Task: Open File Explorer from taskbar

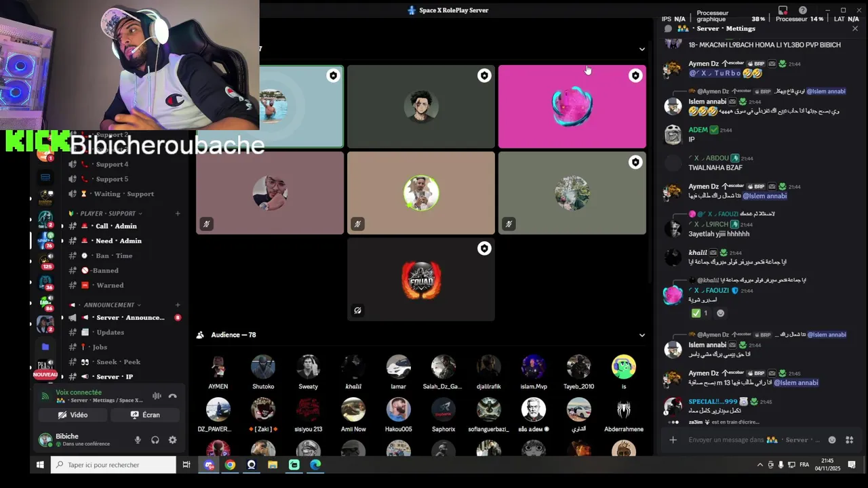Action: (x=273, y=465)
